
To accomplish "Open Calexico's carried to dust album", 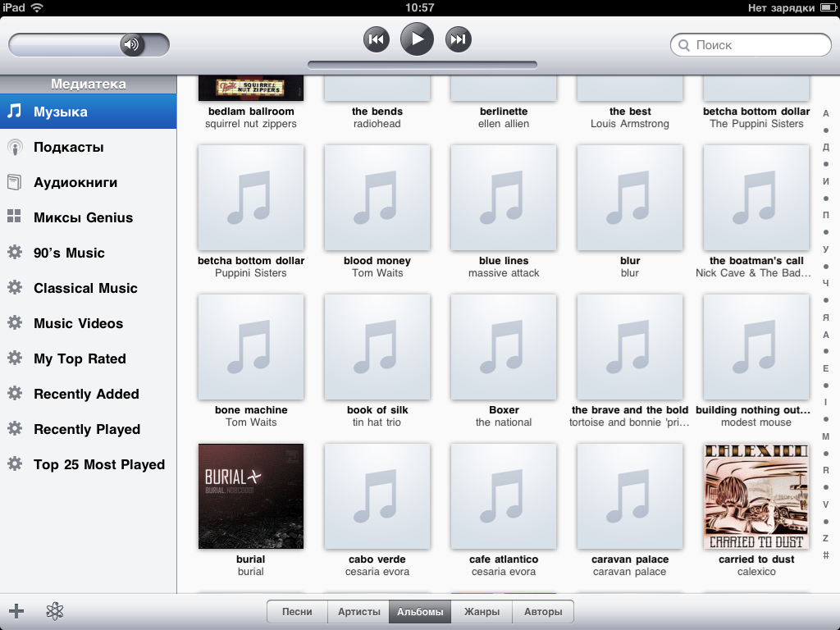I will click(756, 496).
